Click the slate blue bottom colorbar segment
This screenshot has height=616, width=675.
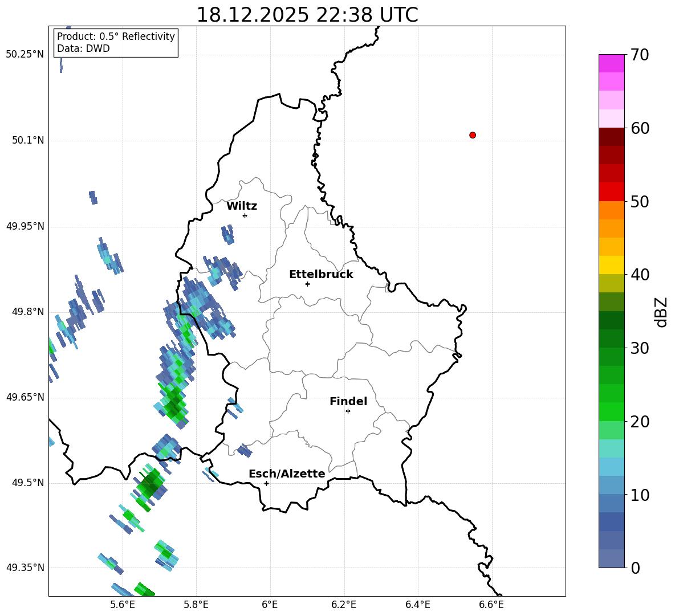pos(611,558)
